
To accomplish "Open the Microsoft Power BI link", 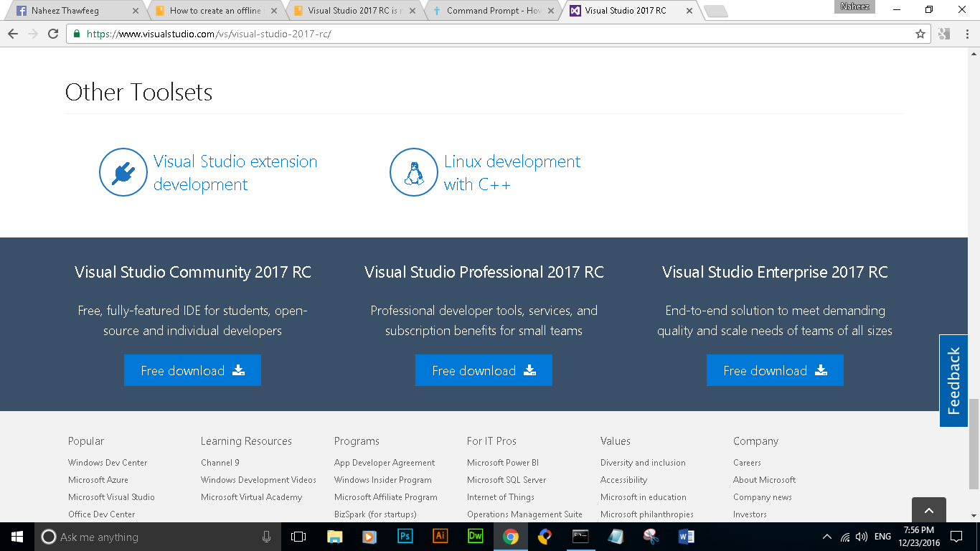I will coord(503,463).
